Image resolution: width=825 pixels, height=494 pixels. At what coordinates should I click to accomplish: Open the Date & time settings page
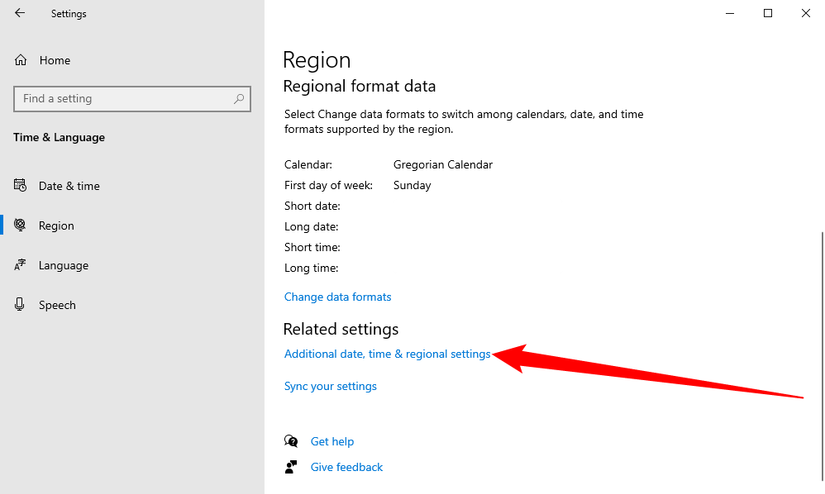pos(69,186)
